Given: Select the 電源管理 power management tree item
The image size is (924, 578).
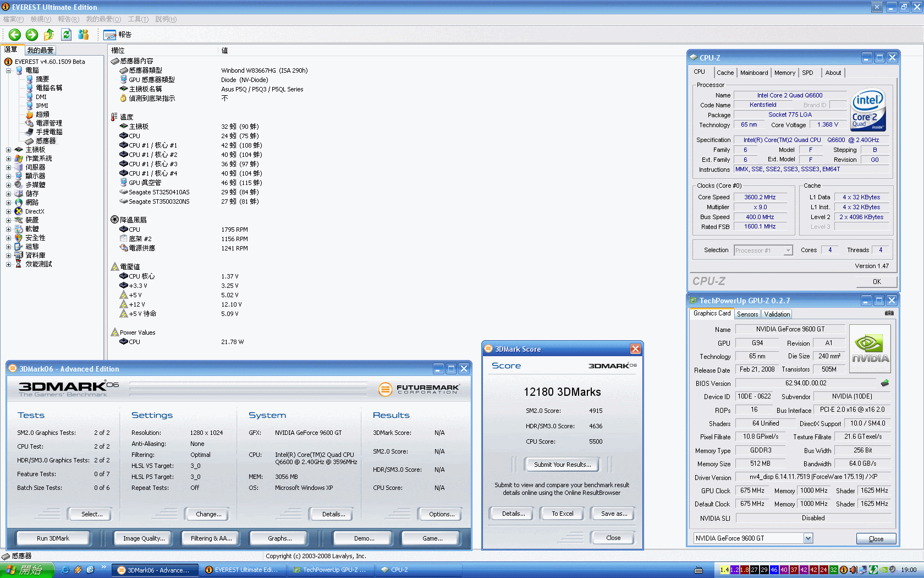Looking at the screenshot, I should [49, 123].
